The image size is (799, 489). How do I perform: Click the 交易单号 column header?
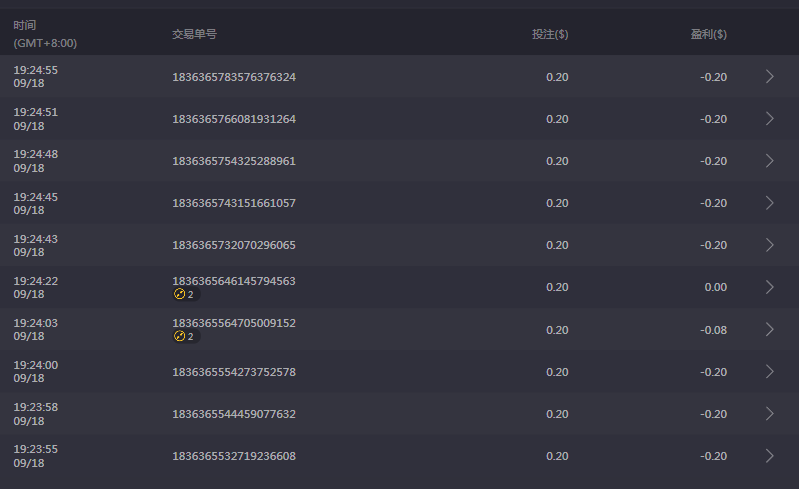coord(194,34)
